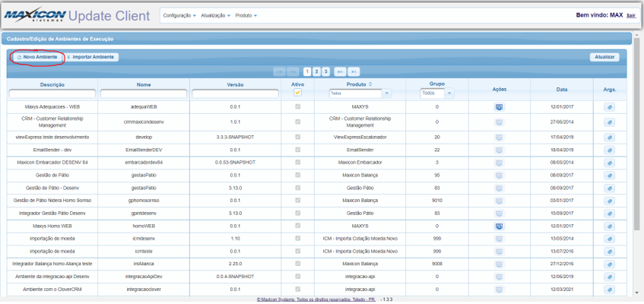
Task: Open the Args tag icon for gphomosorriso
Action: [610, 201]
